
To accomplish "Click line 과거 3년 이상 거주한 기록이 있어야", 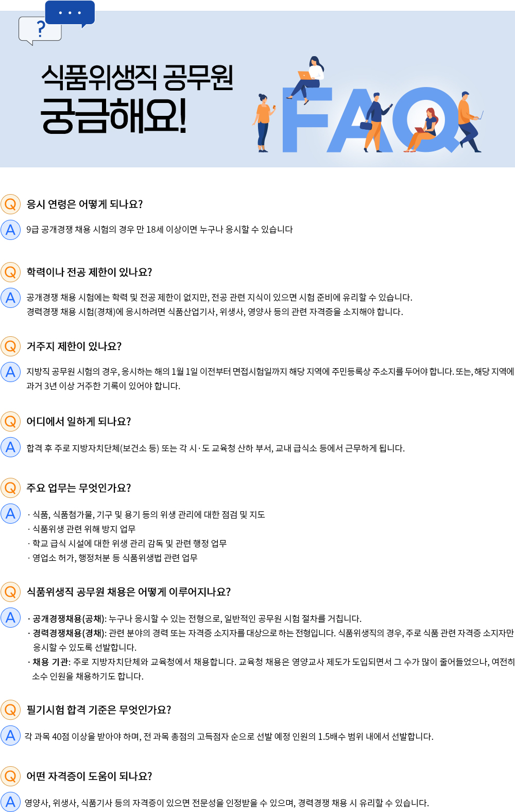I will coord(103,386).
